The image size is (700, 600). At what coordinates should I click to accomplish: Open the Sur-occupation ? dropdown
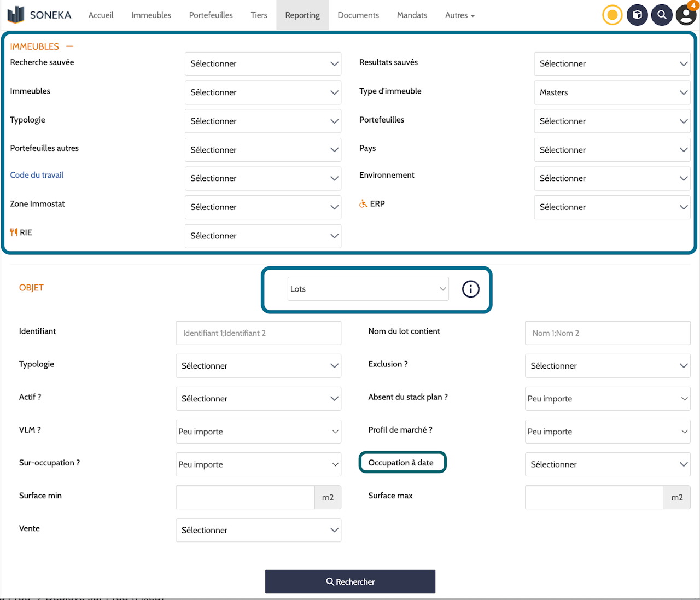click(x=259, y=464)
